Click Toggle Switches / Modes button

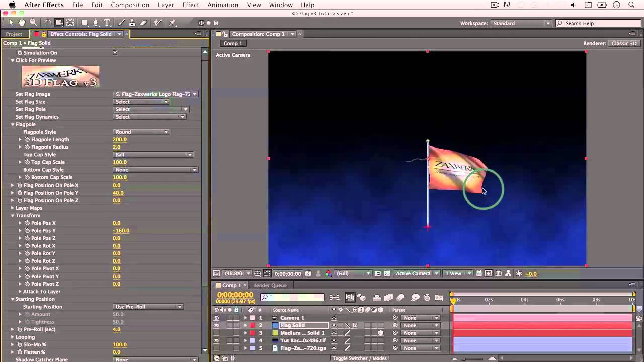tap(359, 358)
